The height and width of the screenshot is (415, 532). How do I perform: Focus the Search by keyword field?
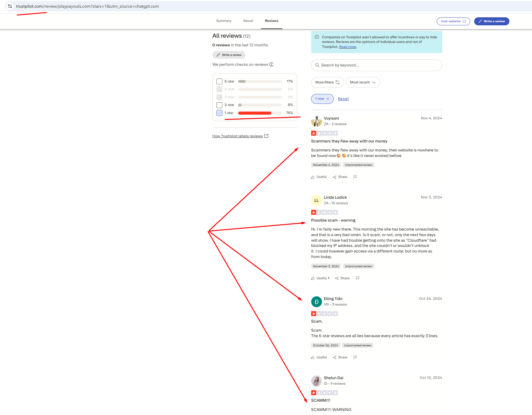pos(376,65)
